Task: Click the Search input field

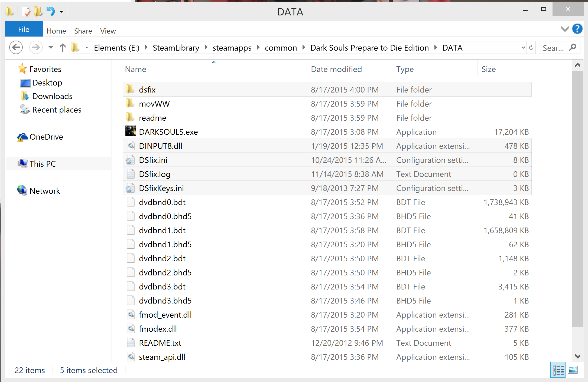Action: 553,48
